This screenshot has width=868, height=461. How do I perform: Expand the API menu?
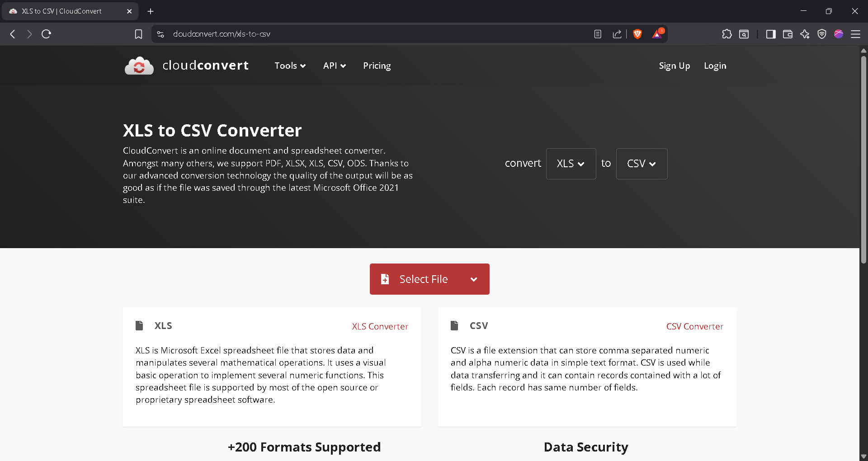tap(335, 66)
